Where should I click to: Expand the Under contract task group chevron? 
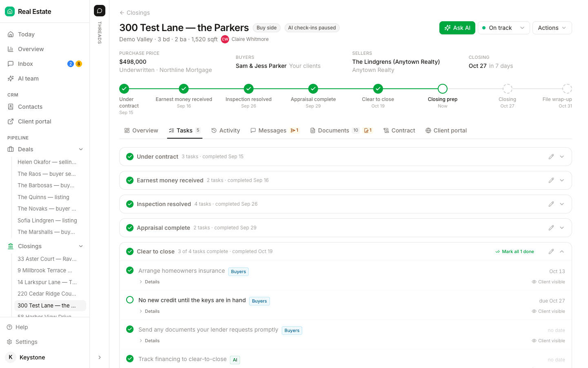(562, 157)
